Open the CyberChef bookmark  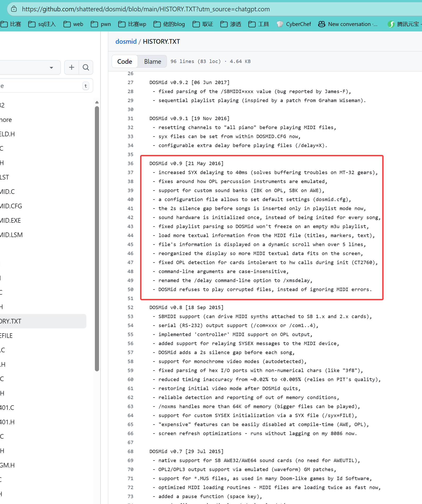294,24
